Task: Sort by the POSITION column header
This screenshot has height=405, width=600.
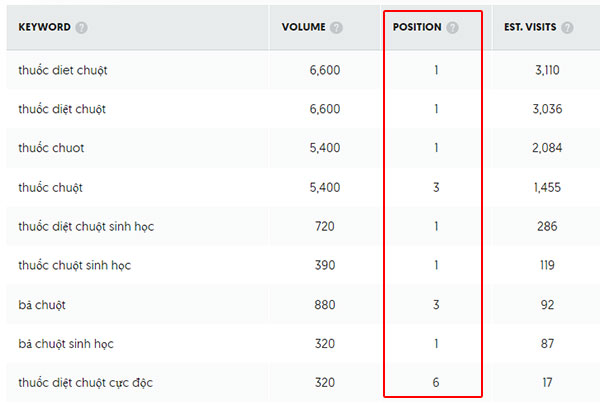Action: (x=417, y=27)
